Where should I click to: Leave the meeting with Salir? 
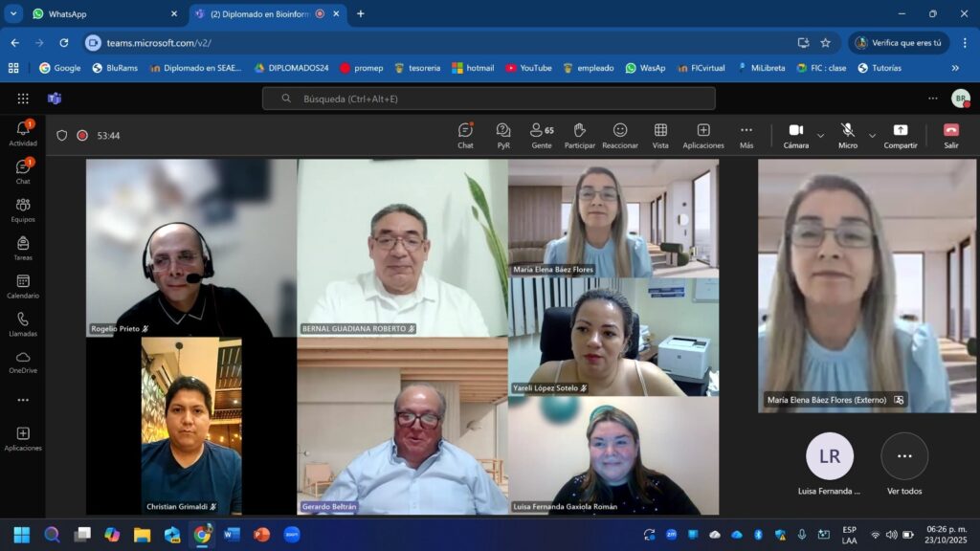[x=950, y=135]
